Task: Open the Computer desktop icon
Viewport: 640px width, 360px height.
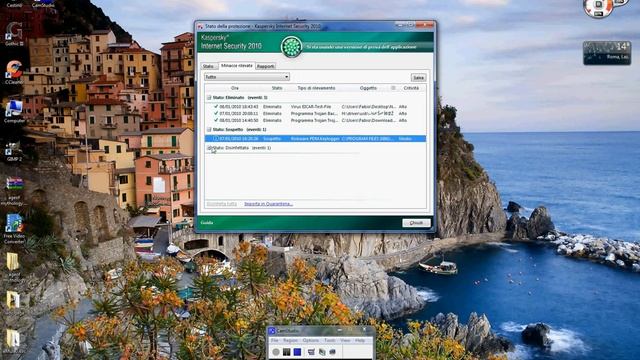Action: point(14,111)
